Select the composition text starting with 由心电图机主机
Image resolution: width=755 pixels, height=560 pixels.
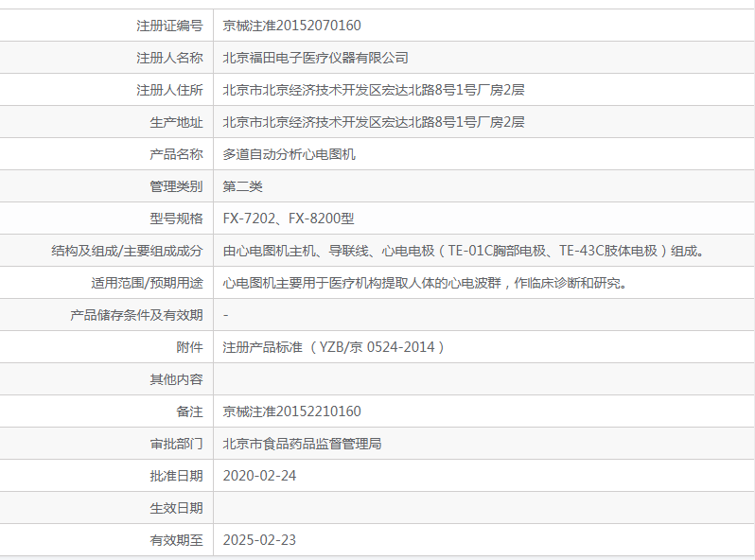click(x=464, y=251)
